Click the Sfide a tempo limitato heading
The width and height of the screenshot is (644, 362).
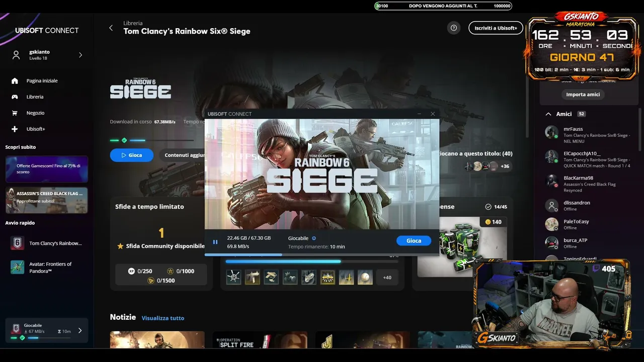[149, 207]
